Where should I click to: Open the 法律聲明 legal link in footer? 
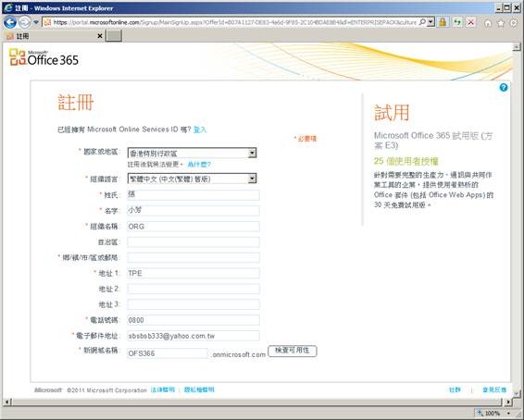163,389
